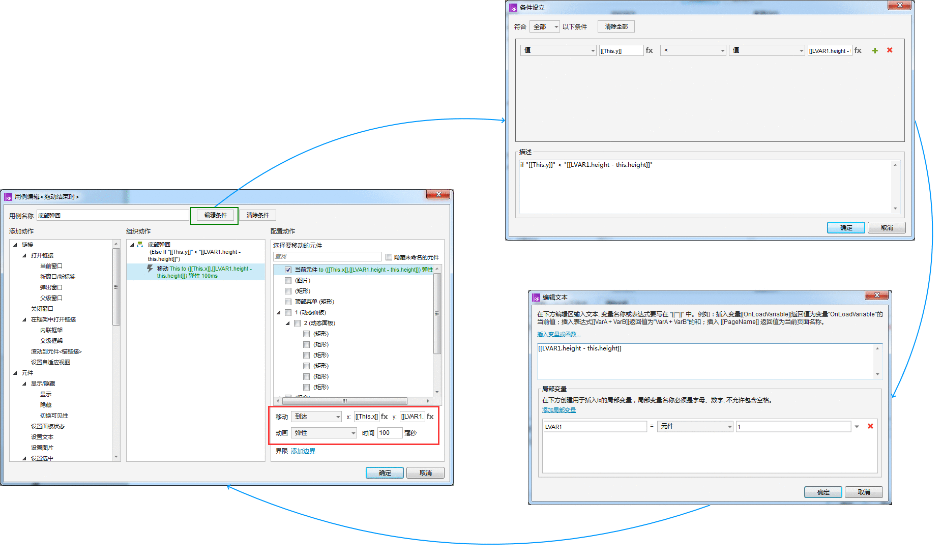Select 设置文本 action
Viewport: 942px width, 560px height.
[x=42, y=437]
